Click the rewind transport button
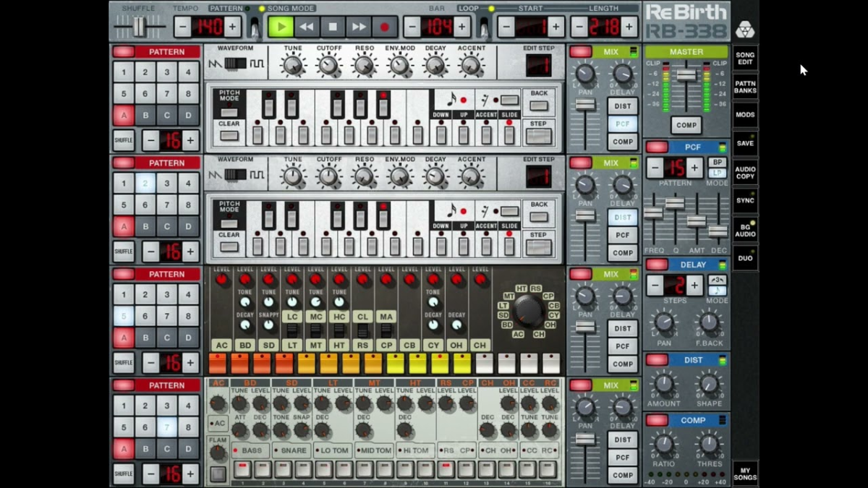868x488 pixels. point(307,27)
